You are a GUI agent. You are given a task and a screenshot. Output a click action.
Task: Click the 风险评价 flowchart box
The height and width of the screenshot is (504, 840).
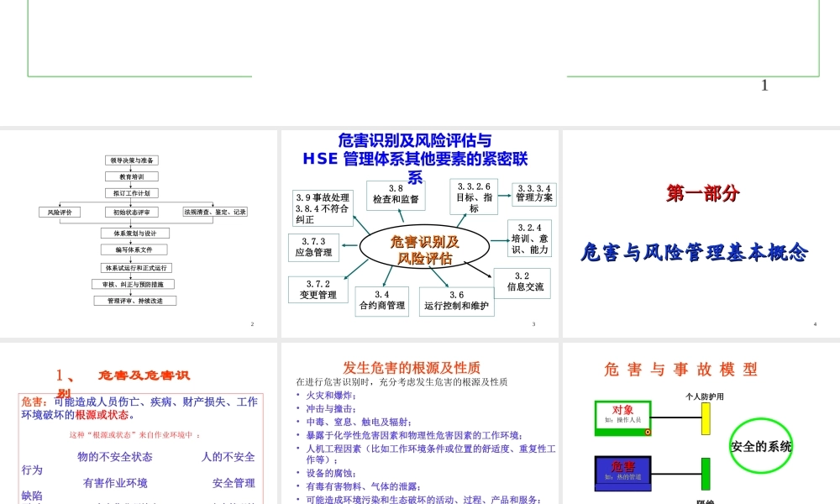pos(59,212)
